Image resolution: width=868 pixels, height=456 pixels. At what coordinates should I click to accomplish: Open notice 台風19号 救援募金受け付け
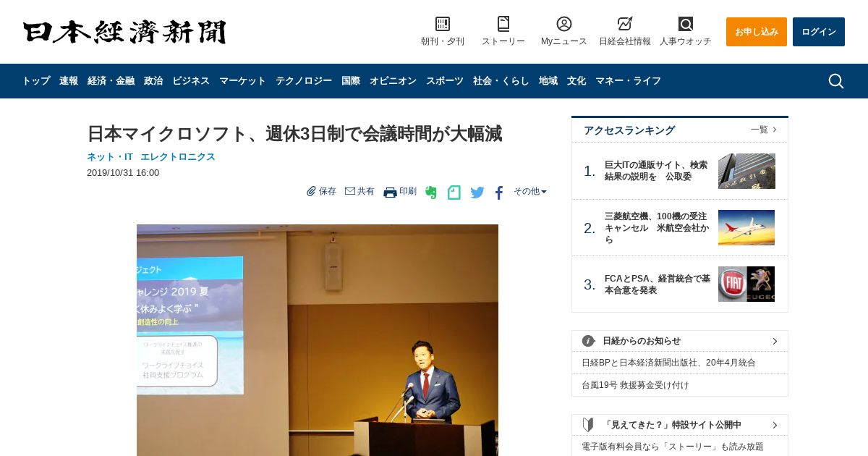pos(635,385)
